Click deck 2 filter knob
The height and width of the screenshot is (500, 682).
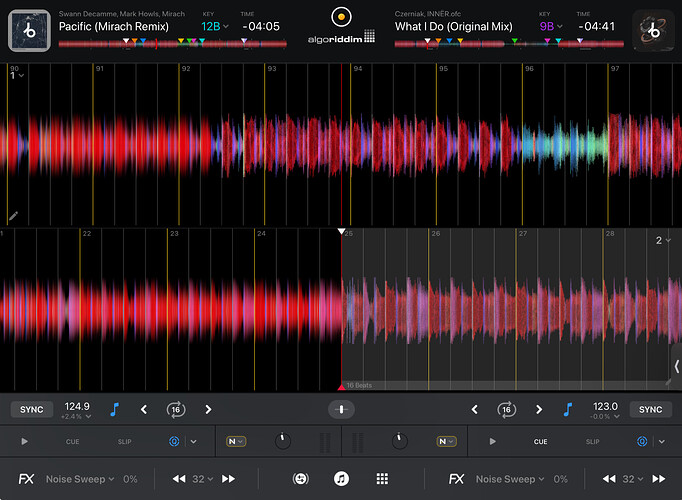click(x=399, y=441)
